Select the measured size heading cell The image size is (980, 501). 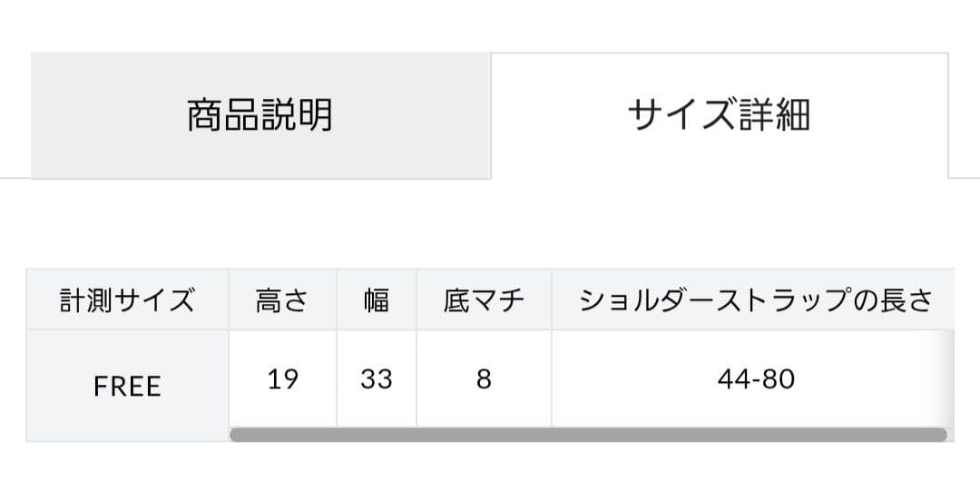click(x=127, y=300)
